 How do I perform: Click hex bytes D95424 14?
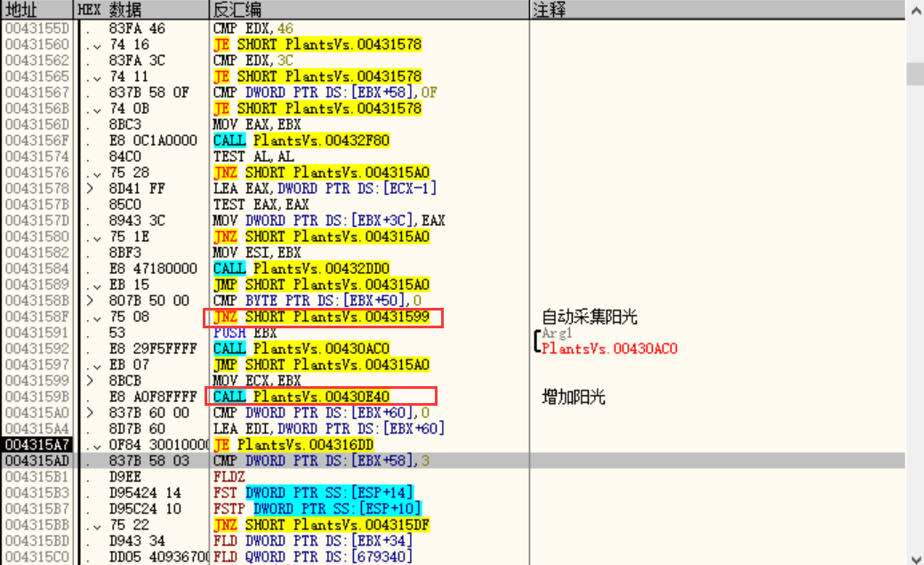pyautogui.click(x=145, y=492)
